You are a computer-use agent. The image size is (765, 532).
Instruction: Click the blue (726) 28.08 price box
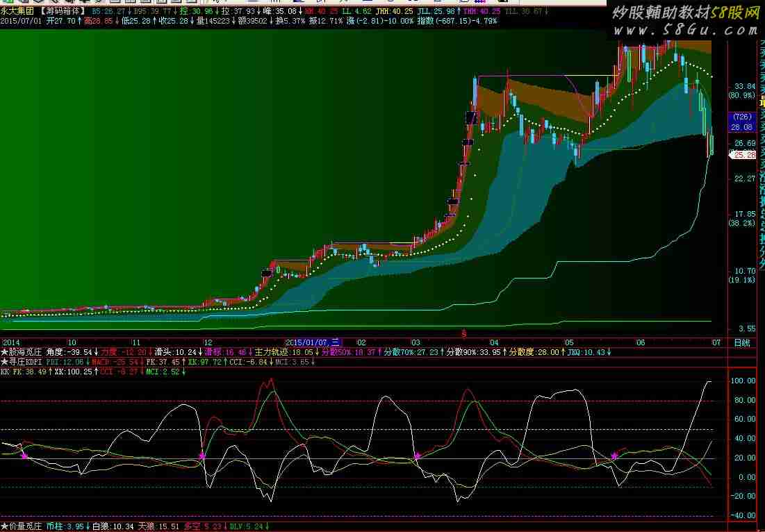click(x=742, y=122)
